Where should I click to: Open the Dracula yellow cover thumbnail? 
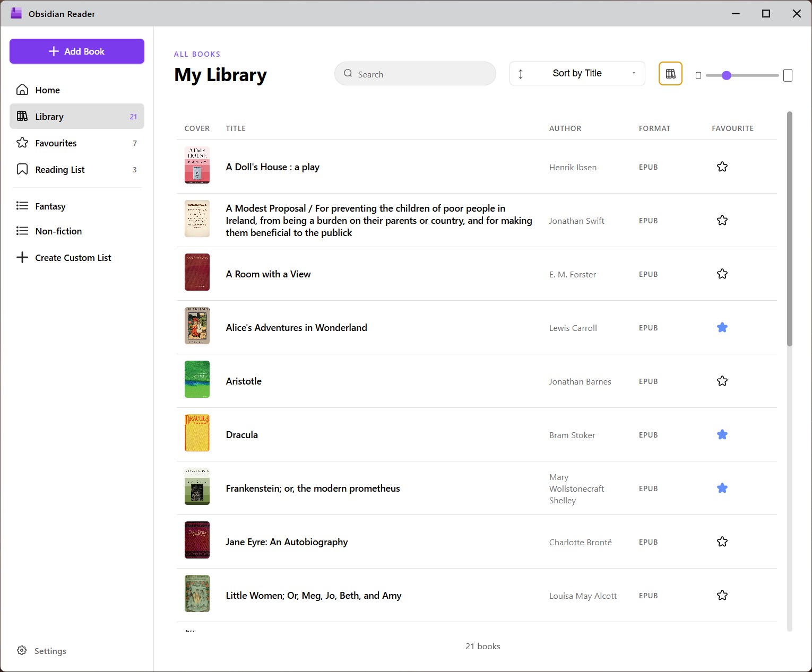197,433
